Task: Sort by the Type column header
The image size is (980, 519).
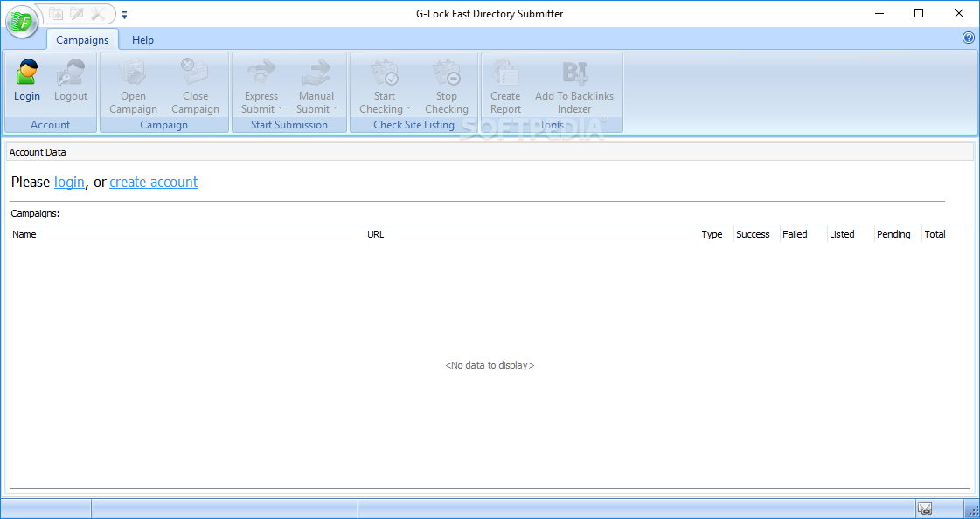Action: click(716, 234)
